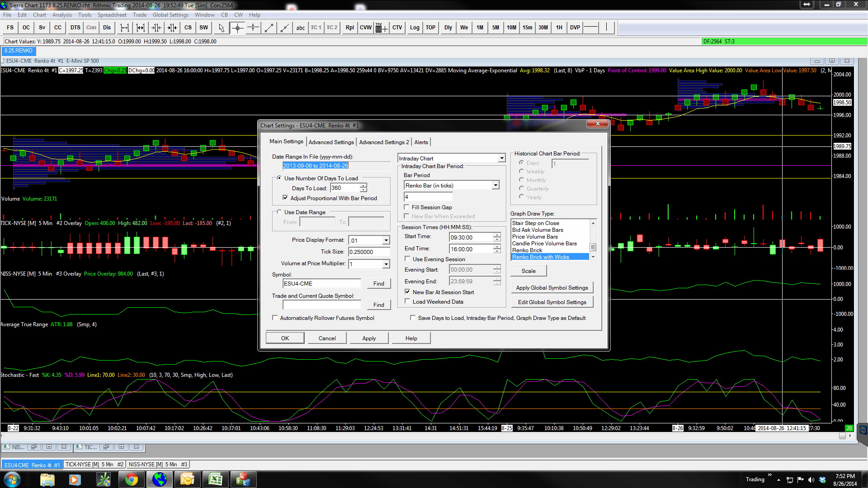Image resolution: width=868 pixels, height=488 pixels.
Task: Open the Global Settings menu
Action: click(170, 15)
